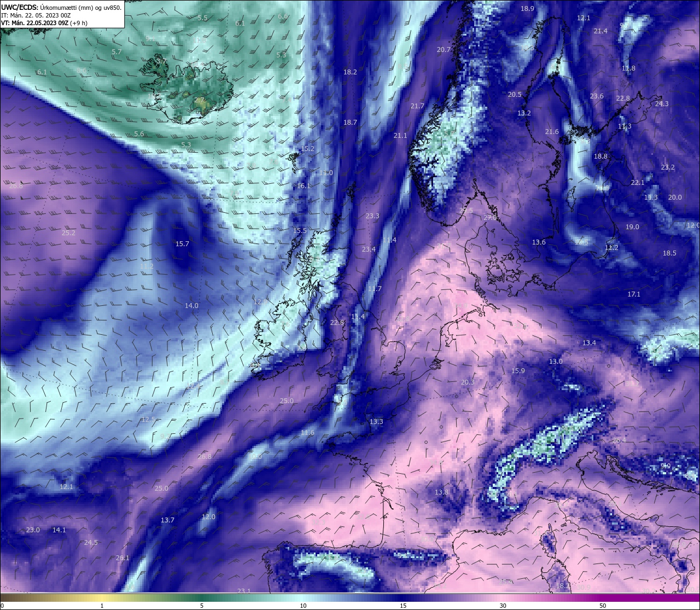Click the 18.9 value at the top
Image resolution: width=700 pixels, height=610 pixels.
coord(527,9)
